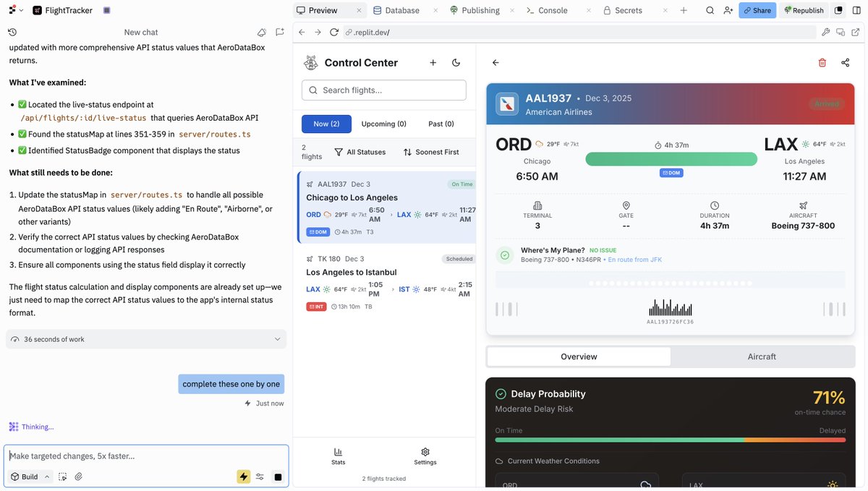This screenshot has width=868, height=491.
Task: Click the 'complete these one by one' message
Action: coord(231,384)
